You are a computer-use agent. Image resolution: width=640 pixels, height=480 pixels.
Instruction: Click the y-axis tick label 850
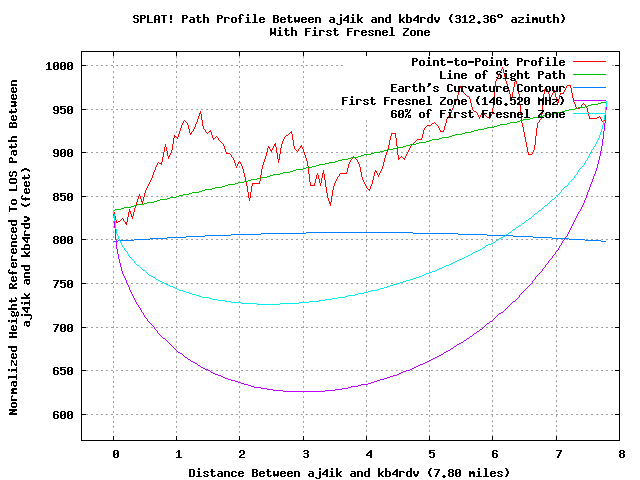pyautogui.click(x=63, y=197)
